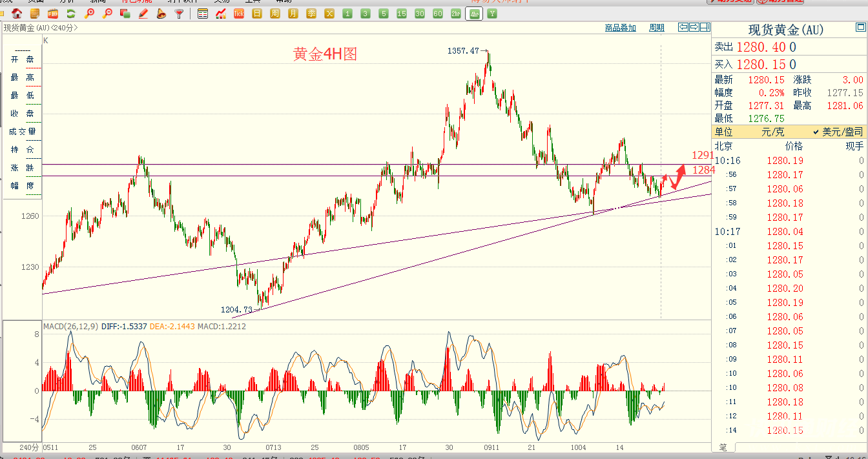Click 开盘 label in left info panel
Viewport: 868px width, 459px height.
pyautogui.click(x=23, y=59)
